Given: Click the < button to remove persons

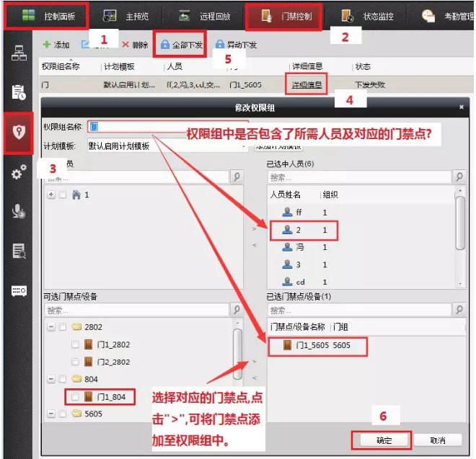Looking at the screenshot, I should (x=255, y=245).
